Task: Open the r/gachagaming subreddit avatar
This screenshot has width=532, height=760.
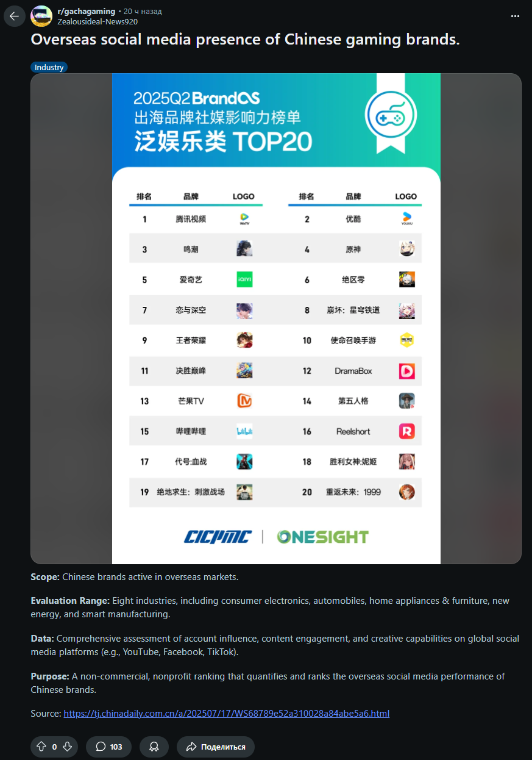Action: pyautogui.click(x=41, y=16)
